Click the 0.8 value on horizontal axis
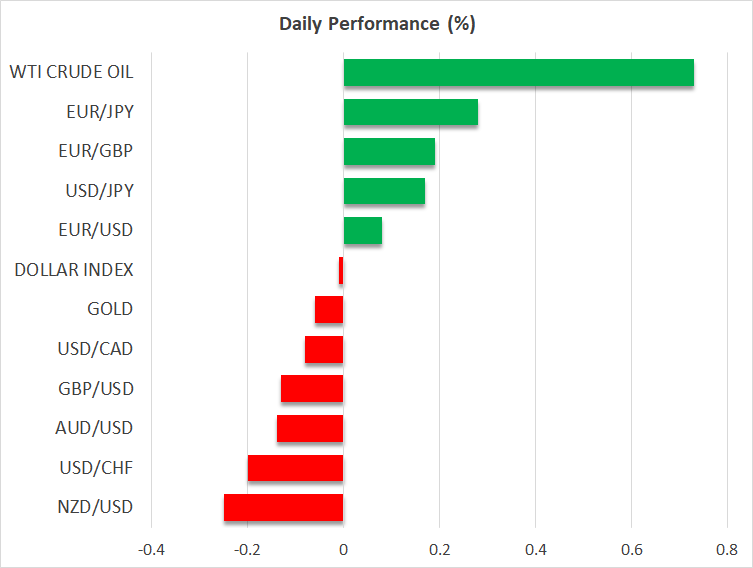753x568 pixels. pyautogui.click(x=727, y=549)
